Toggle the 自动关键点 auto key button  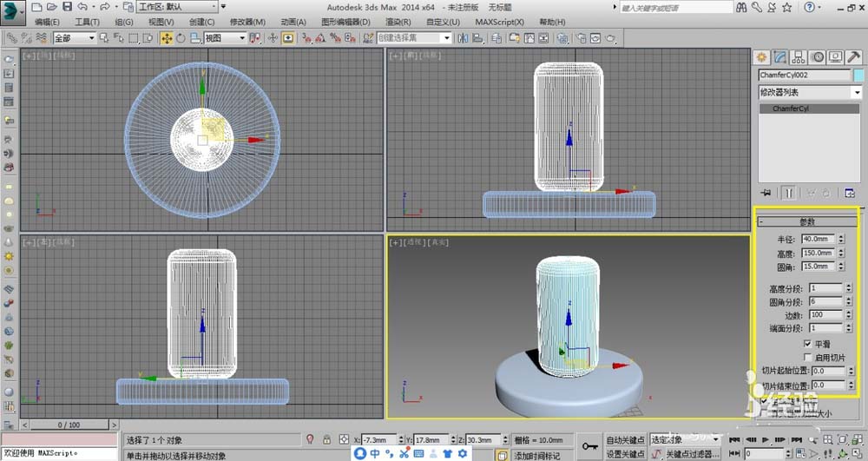(x=625, y=439)
